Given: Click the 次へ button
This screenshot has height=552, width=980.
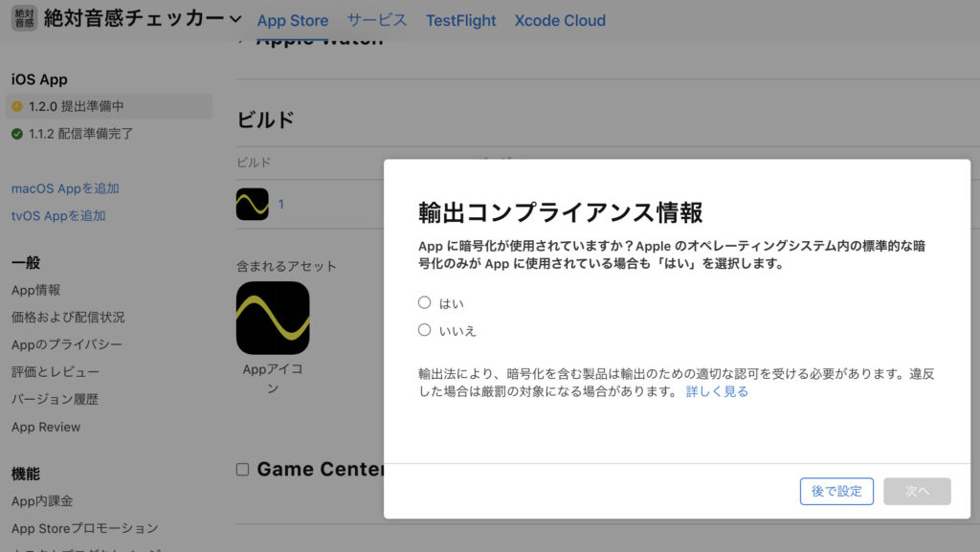Looking at the screenshot, I should 917,492.
